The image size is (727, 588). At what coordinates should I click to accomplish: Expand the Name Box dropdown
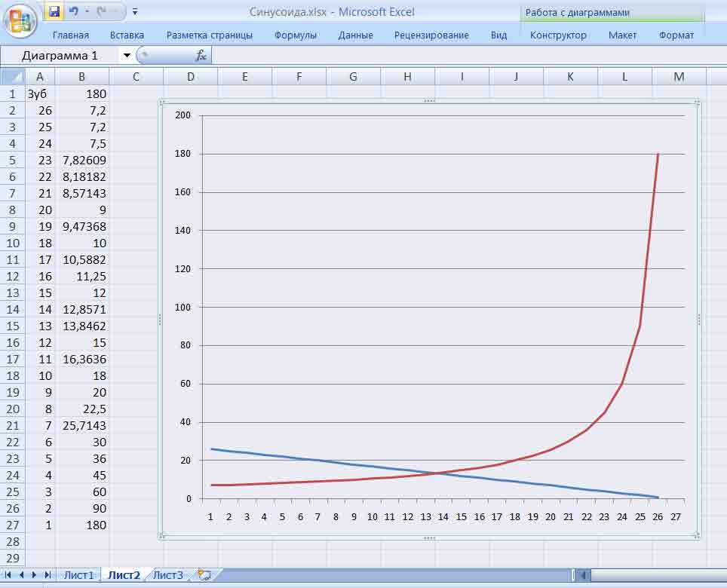click(126, 55)
